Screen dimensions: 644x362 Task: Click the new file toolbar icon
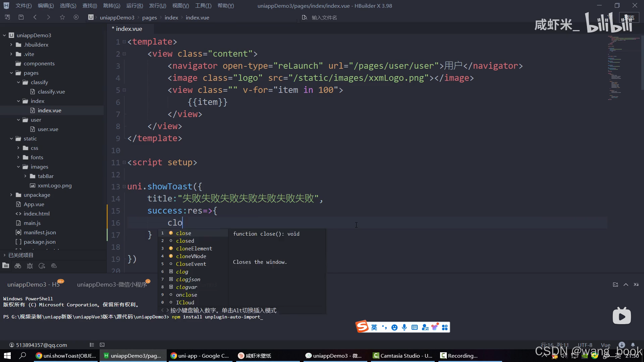[x=7, y=17]
